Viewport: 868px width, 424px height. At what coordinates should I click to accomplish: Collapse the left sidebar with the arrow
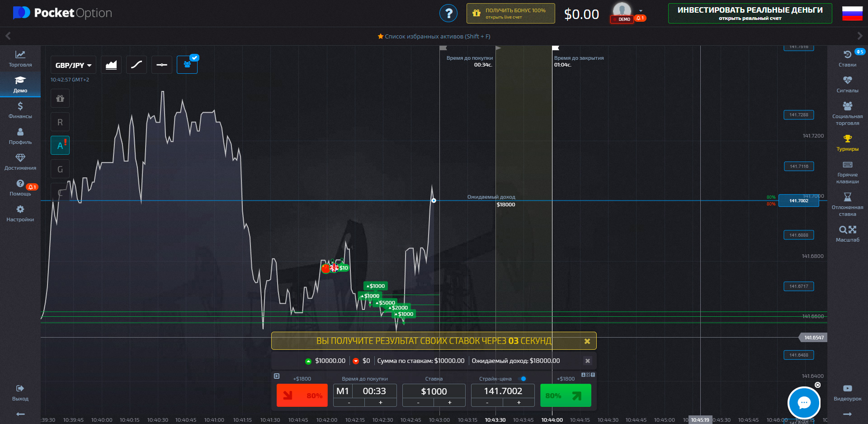[x=20, y=414]
